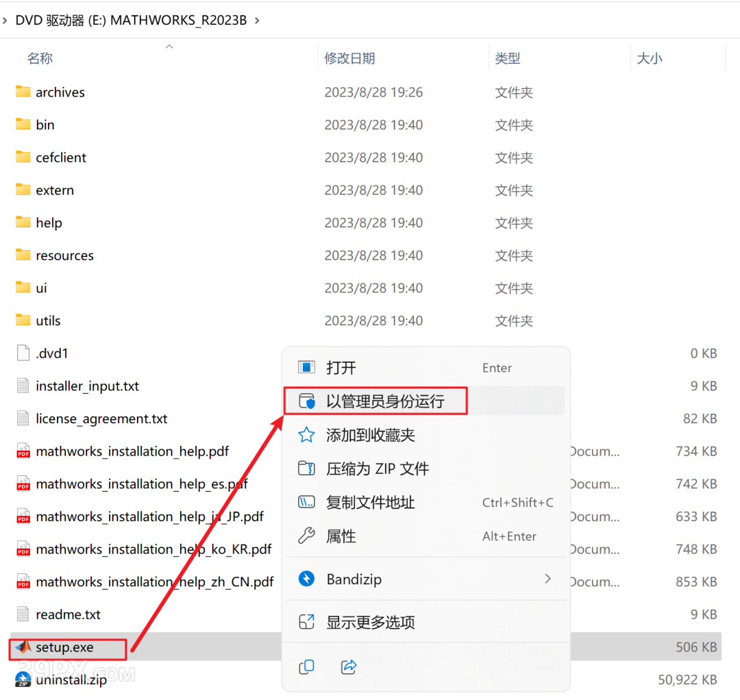The image size is (740, 700).
Task: Select the cefclient folder name
Action: (x=61, y=158)
